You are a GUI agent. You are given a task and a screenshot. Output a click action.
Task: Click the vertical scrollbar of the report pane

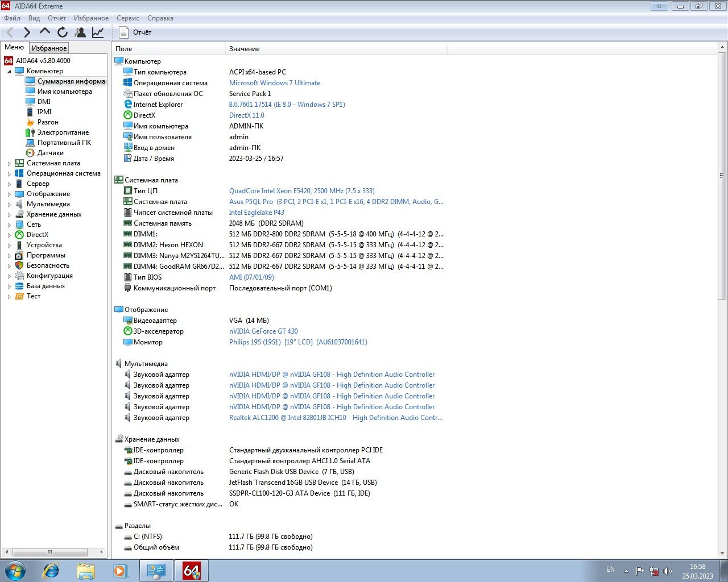click(722, 176)
